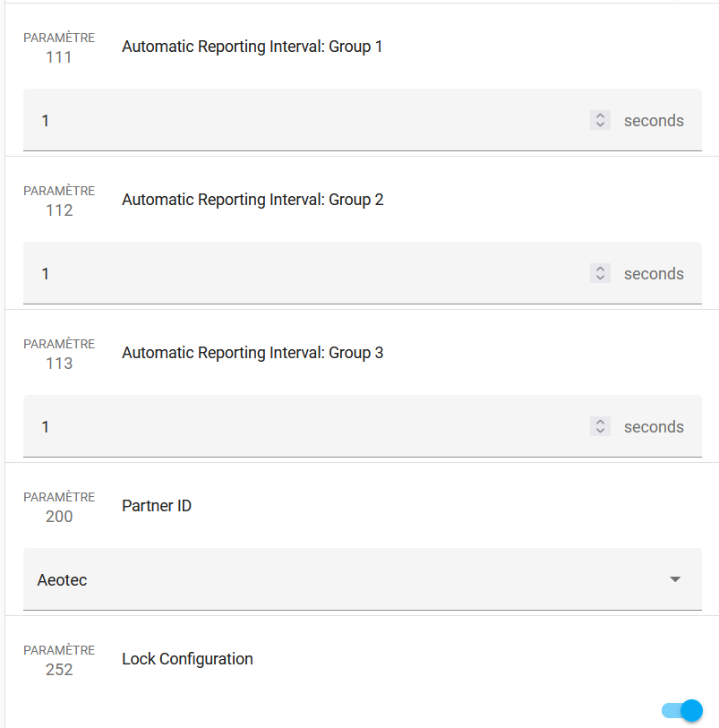Select the Paramètre 111 number label
The image size is (719, 728).
[59, 57]
